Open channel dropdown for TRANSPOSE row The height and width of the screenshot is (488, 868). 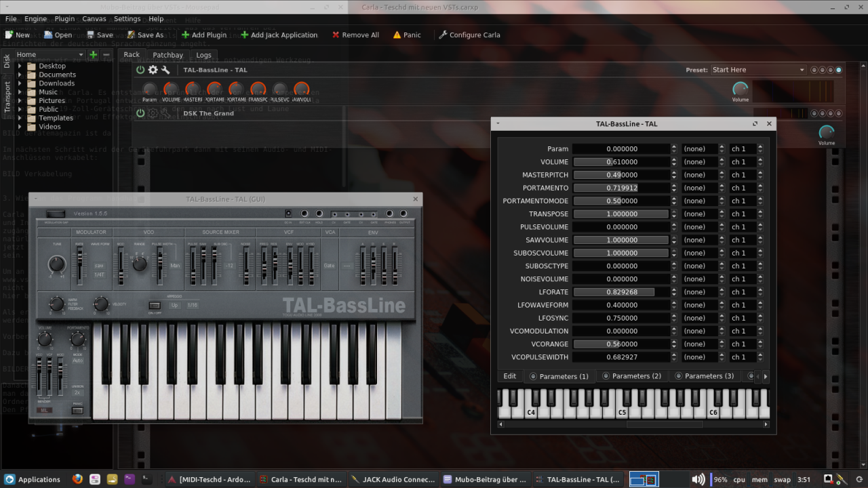747,214
